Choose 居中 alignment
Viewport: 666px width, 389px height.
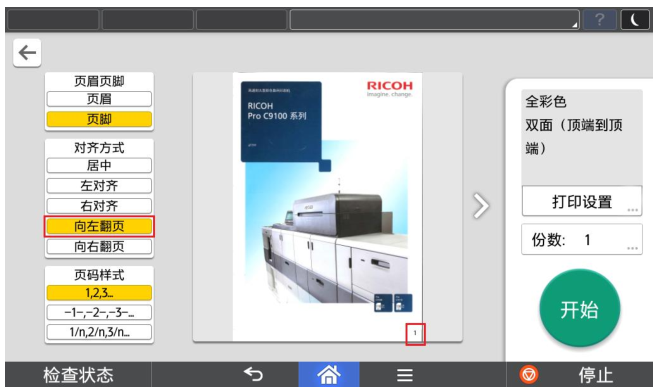pos(99,165)
